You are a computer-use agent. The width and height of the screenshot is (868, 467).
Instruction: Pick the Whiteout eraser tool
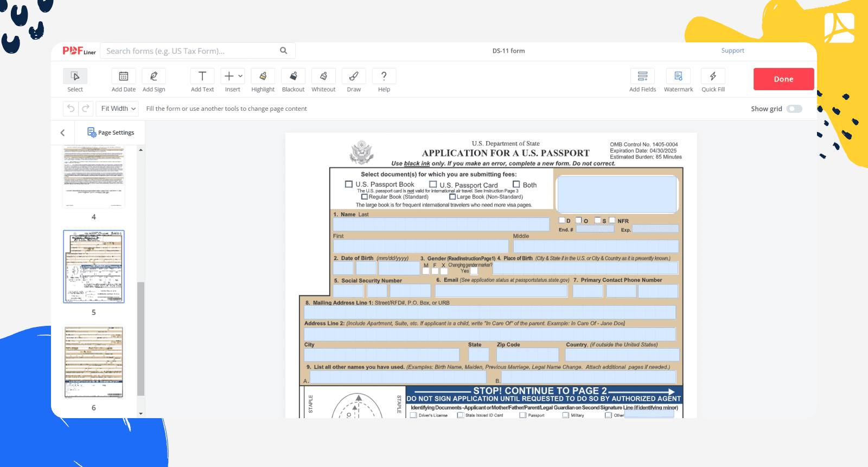pyautogui.click(x=323, y=77)
